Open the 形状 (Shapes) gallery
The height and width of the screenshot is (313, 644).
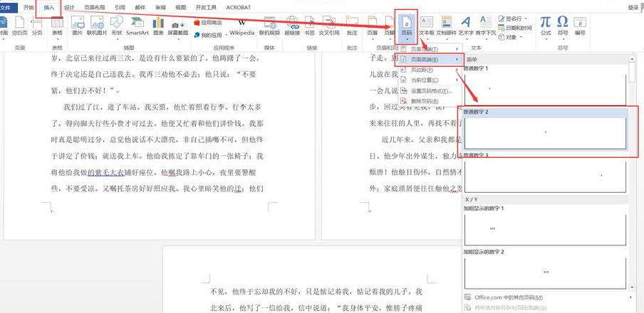[117, 28]
